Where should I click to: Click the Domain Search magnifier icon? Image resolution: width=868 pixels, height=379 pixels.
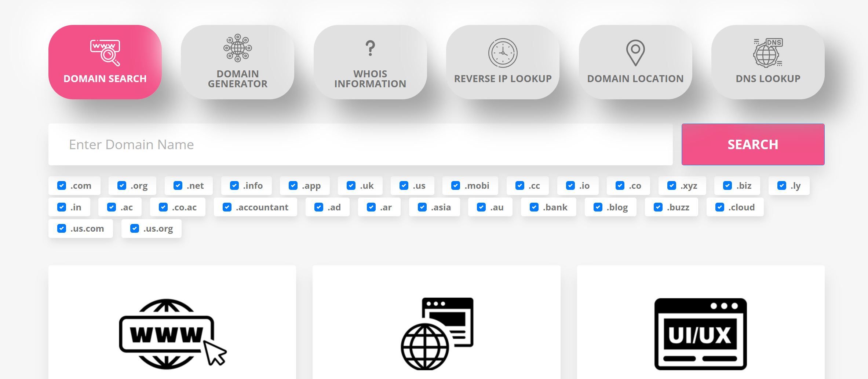click(x=105, y=51)
